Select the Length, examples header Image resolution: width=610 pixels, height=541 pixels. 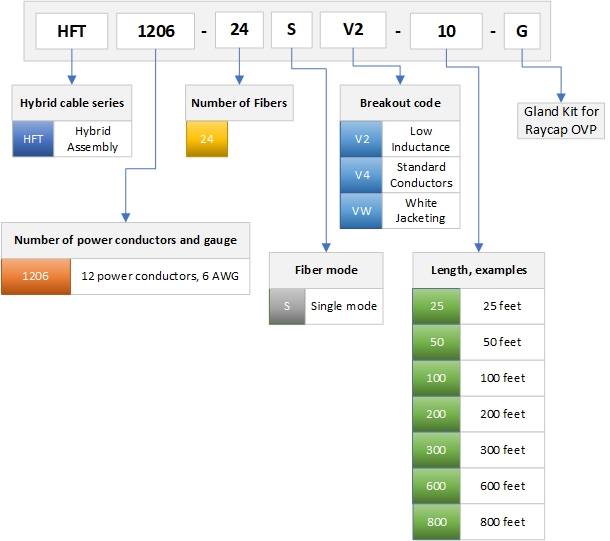pos(478,270)
